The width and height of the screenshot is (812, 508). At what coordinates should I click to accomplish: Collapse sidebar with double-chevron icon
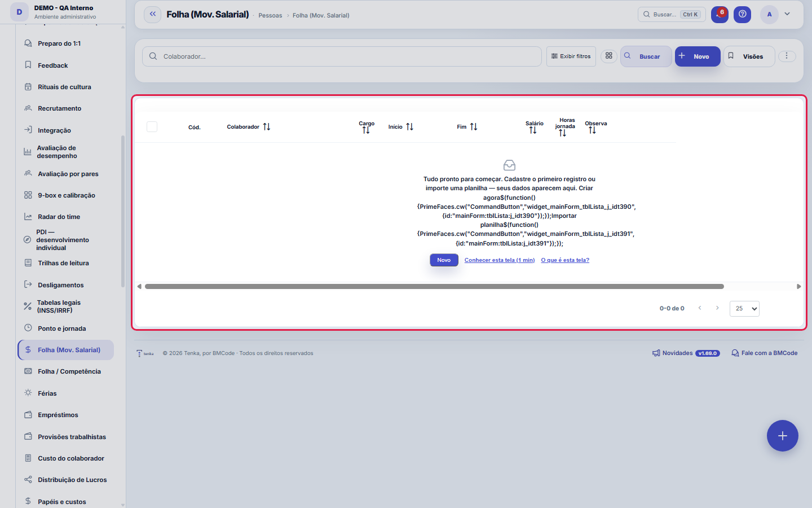152,15
